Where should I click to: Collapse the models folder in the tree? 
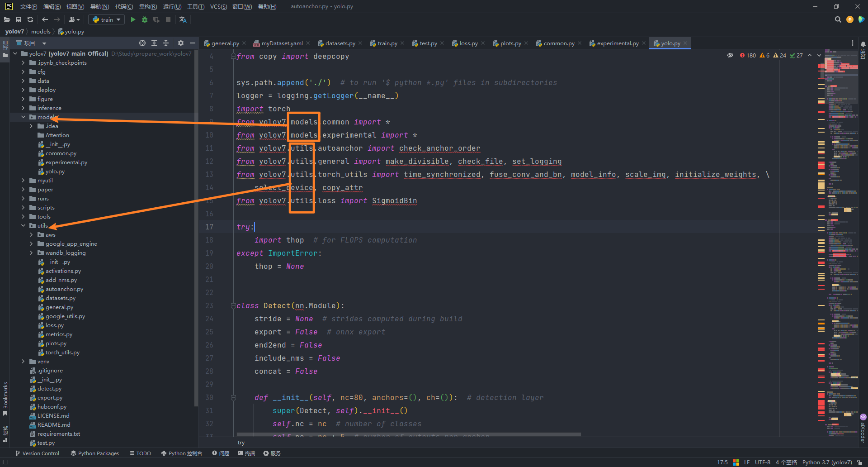23,117
